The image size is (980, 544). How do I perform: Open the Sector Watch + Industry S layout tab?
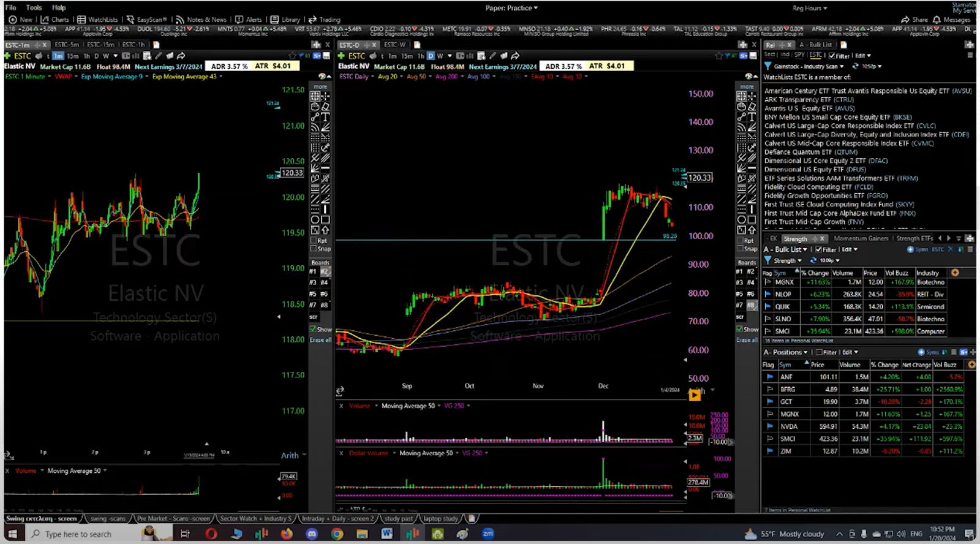tap(255, 518)
